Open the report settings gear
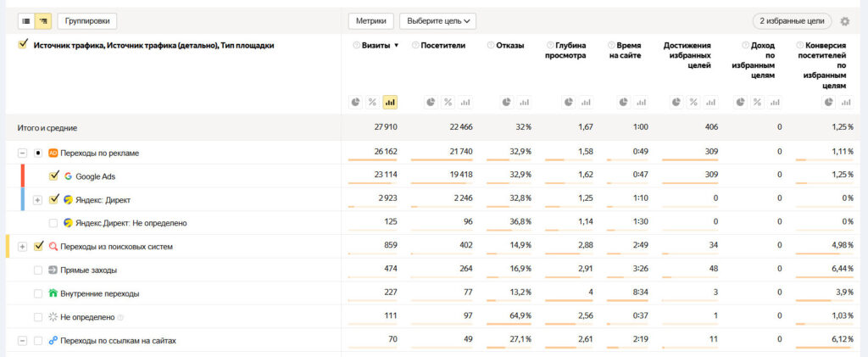The image size is (868, 357). pos(845,21)
